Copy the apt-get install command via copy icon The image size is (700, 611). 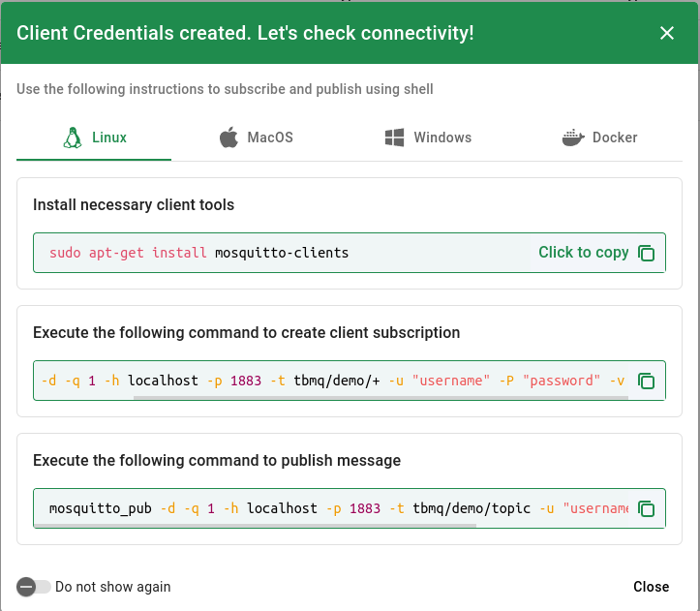tap(647, 253)
